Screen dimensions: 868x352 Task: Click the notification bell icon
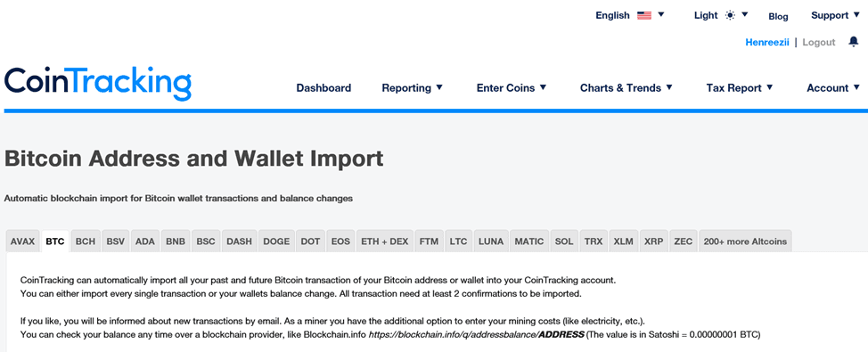pyautogui.click(x=854, y=42)
